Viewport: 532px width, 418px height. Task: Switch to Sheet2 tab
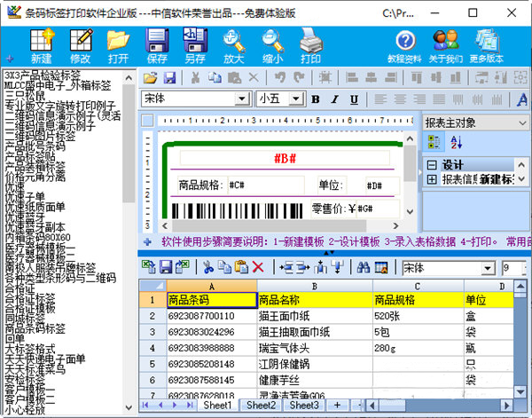click(x=261, y=405)
